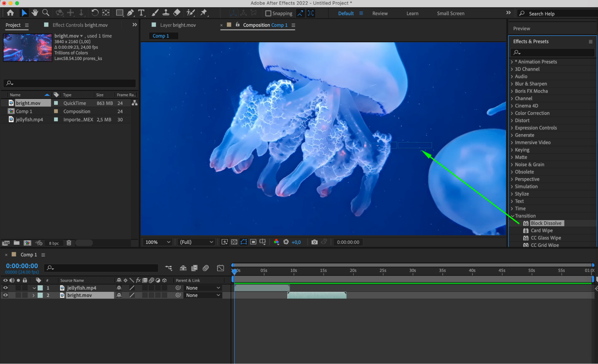
Task: Open Parent dropdown for bright.mov layer
Action: click(x=203, y=295)
